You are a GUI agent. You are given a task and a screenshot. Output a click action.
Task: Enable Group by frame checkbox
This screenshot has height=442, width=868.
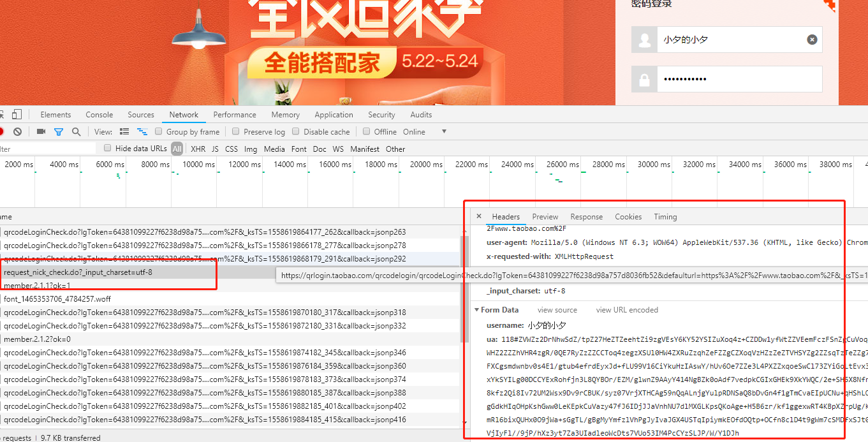pyautogui.click(x=159, y=131)
